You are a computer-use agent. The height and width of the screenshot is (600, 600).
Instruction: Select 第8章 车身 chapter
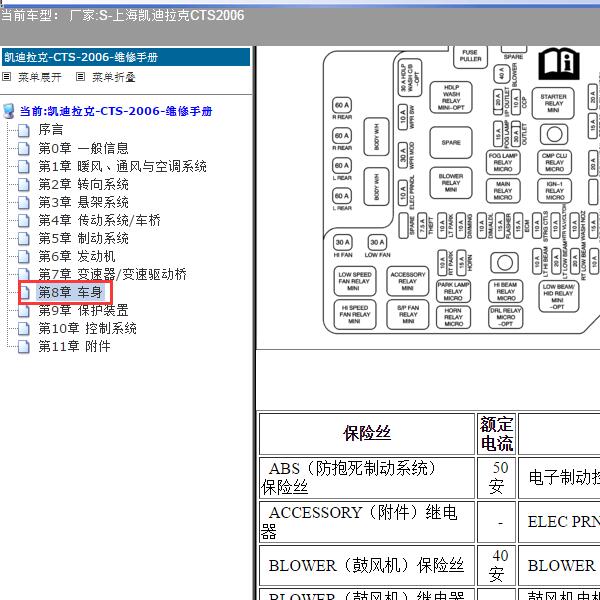70,292
